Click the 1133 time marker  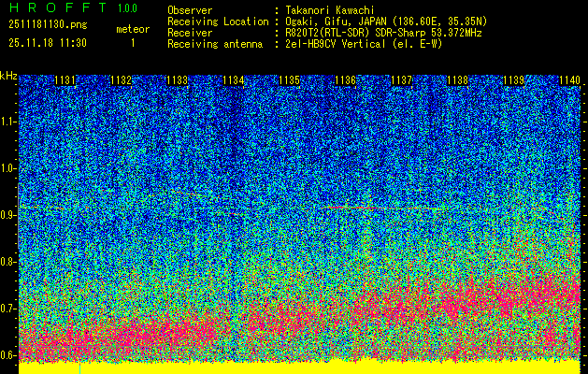tap(177, 80)
